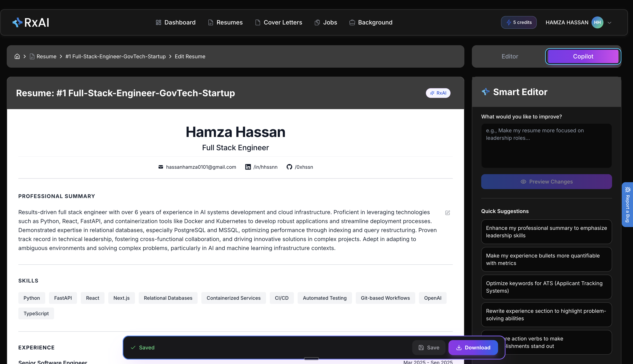Open the account dropdown beside the HH avatar
This screenshot has height=364, width=633.
click(609, 22)
